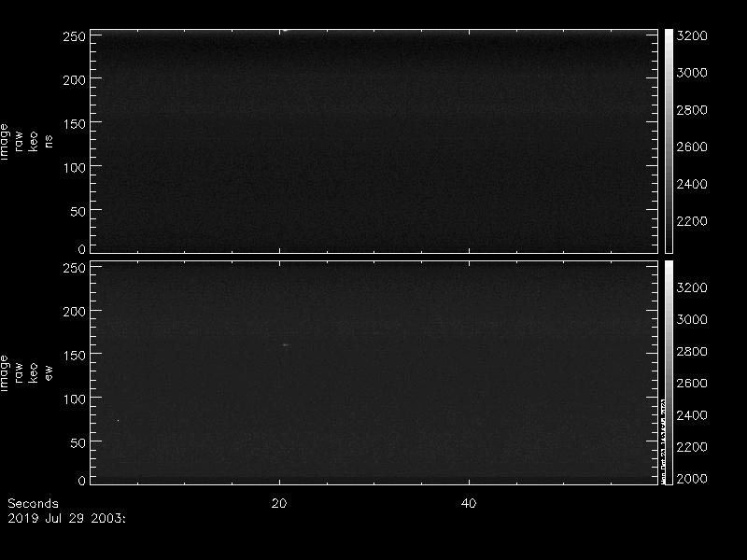
Task: Click the "150" y-axis tick of the ns panel
Action: (75, 124)
